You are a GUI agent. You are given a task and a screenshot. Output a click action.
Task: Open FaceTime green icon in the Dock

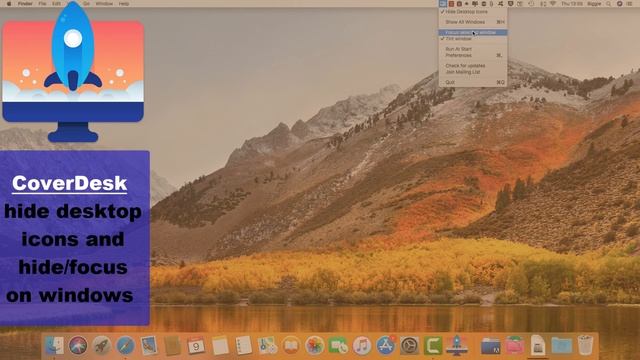point(338,345)
